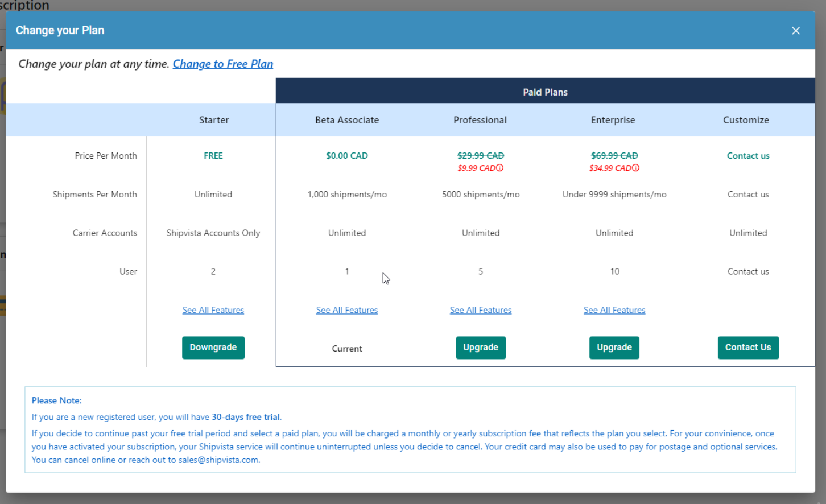Click the Professional column heading

pyautogui.click(x=480, y=120)
